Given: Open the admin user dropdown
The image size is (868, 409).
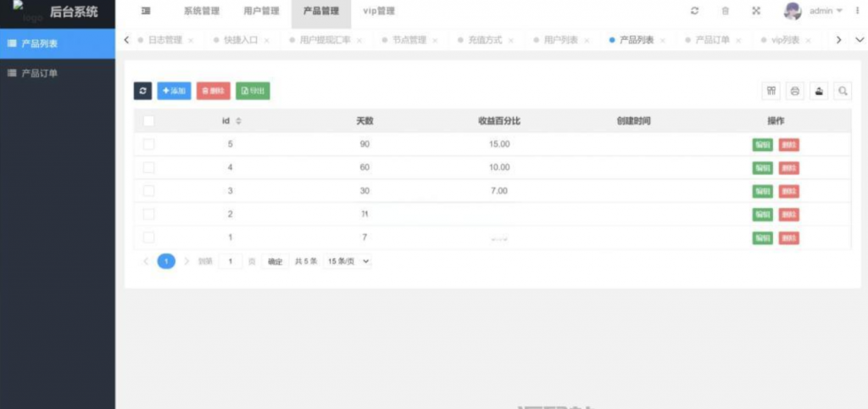Looking at the screenshot, I should coord(826,11).
